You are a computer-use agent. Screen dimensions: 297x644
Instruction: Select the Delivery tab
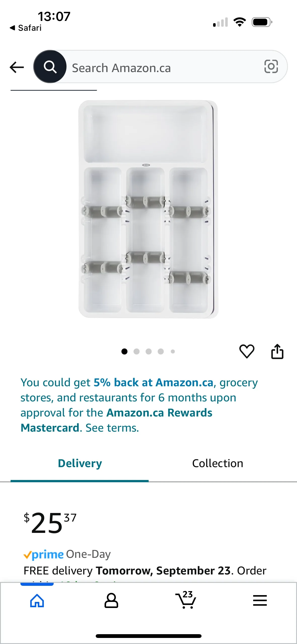(80, 463)
